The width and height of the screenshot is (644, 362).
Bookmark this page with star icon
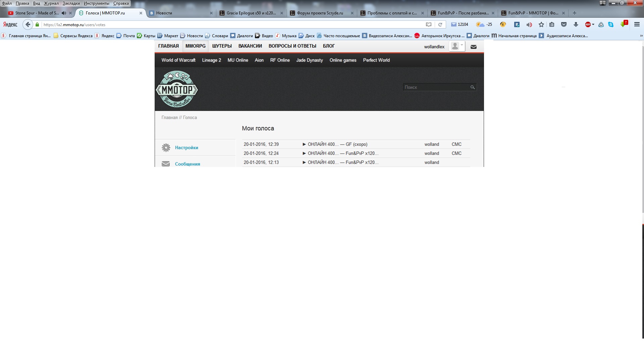tap(541, 24)
